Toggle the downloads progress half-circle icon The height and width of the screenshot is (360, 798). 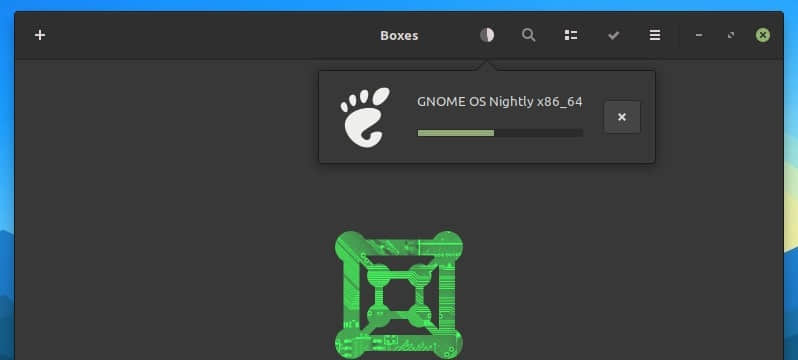(487, 35)
